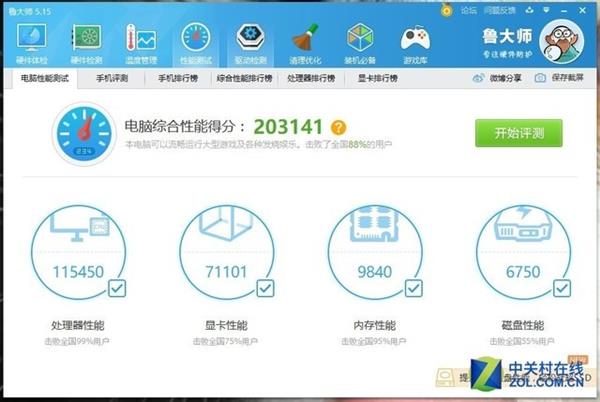Screen dimensions: 600x402
Task: Click the 内存性能 label
Action: coord(375,326)
